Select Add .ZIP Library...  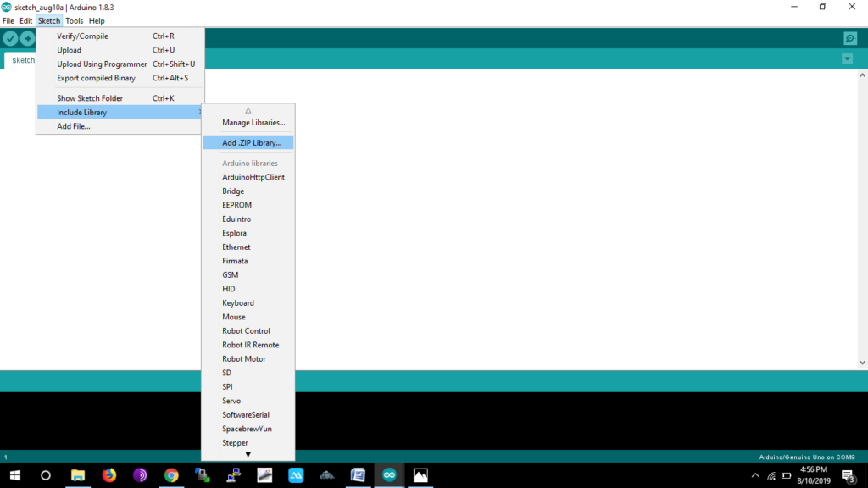pos(248,142)
